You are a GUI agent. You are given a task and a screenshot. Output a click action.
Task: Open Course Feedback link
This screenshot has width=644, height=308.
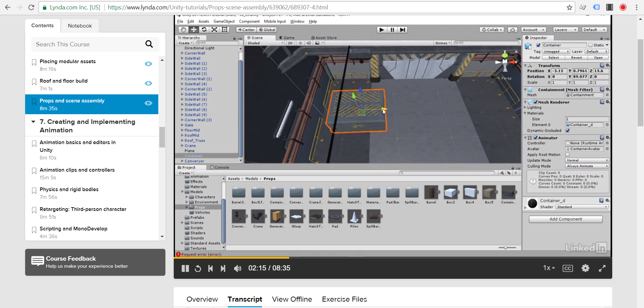[x=95, y=262]
